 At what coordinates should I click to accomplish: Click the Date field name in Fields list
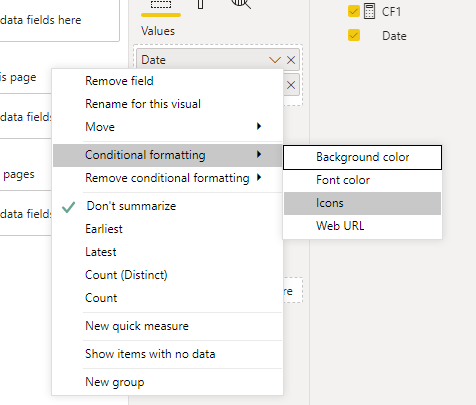(394, 36)
